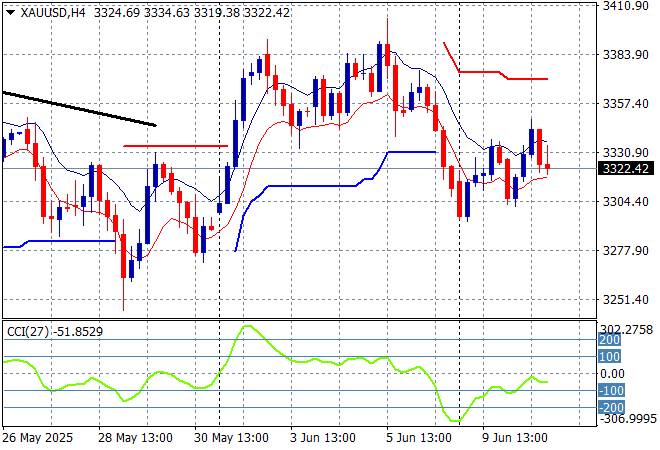
Task: Select the 3330.90 price axis label
Action: click(625, 152)
